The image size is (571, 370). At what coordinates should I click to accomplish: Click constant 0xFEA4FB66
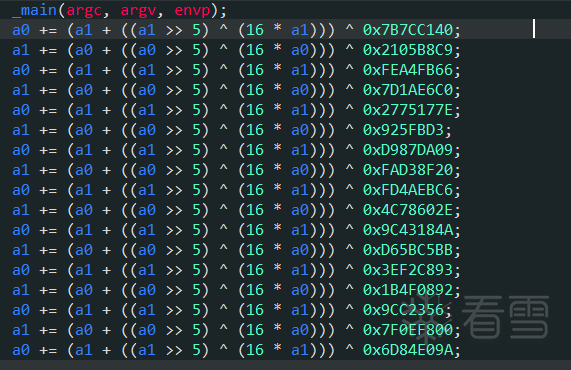(x=408, y=70)
